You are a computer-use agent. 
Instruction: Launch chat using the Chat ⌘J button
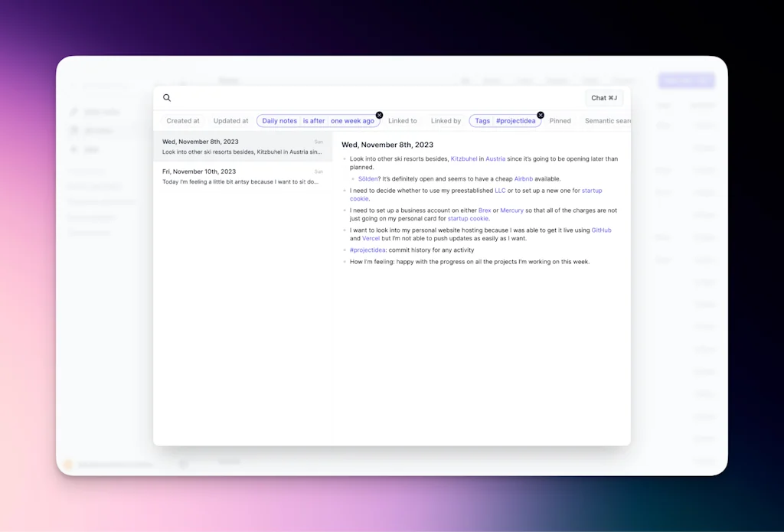tap(603, 97)
